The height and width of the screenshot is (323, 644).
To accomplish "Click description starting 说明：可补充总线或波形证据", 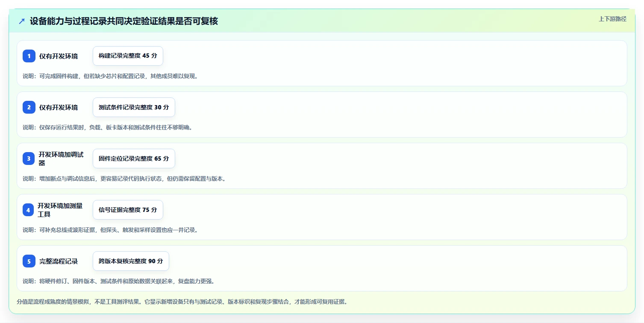I will [x=110, y=230].
